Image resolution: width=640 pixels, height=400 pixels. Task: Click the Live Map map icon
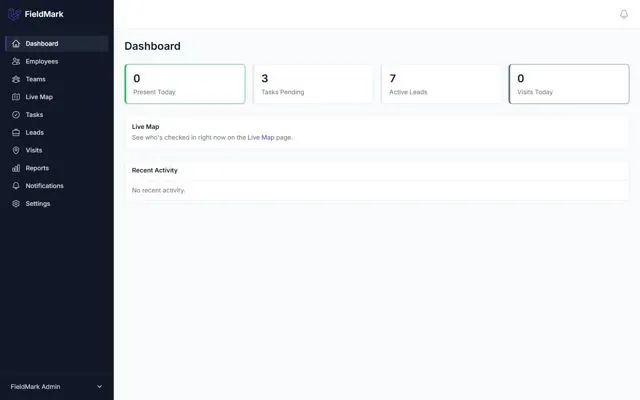[x=16, y=97]
